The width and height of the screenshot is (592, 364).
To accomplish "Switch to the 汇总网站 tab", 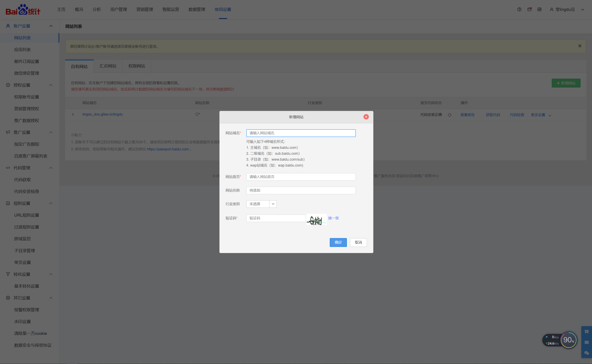I will [x=108, y=66].
